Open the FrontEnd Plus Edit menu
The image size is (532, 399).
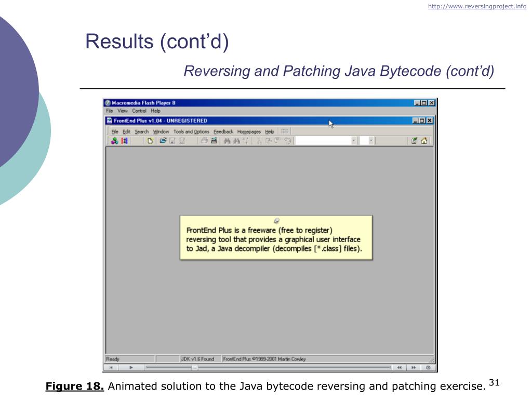pos(126,131)
